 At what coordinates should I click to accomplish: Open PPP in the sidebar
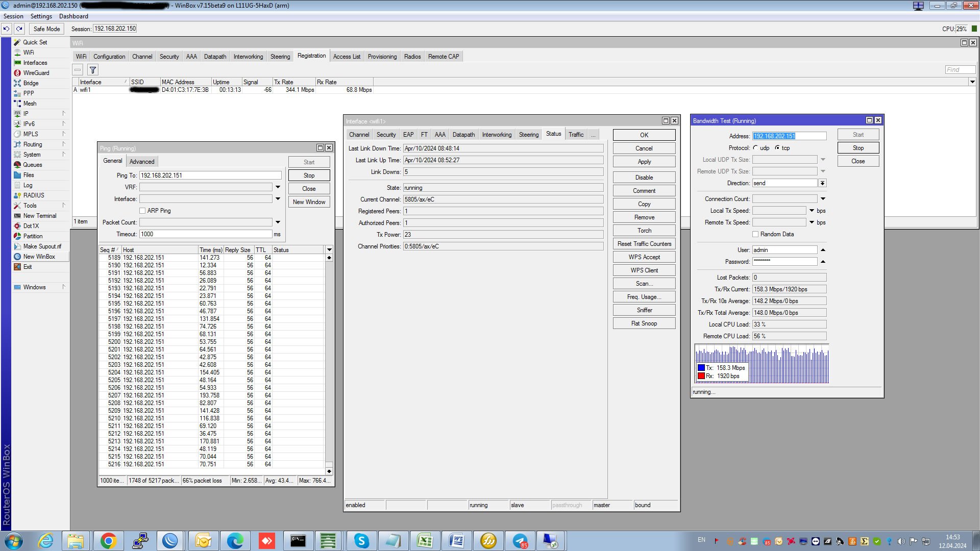coord(29,93)
